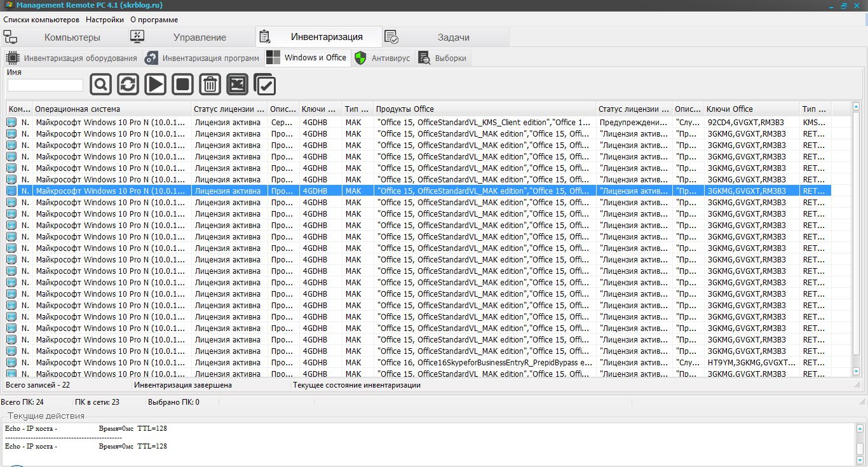Viewport: 868px width, 467px height.
Task: Click the select-all checkmark toolbar button
Action: pyautogui.click(x=264, y=85)
